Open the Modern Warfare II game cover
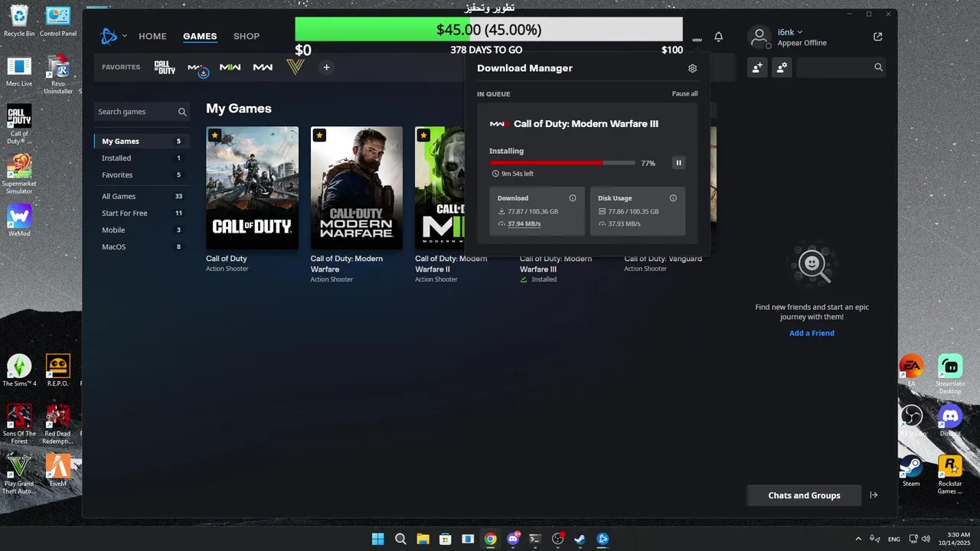The image size is (980, 551). pyautogui.click(x=441, y=187)
